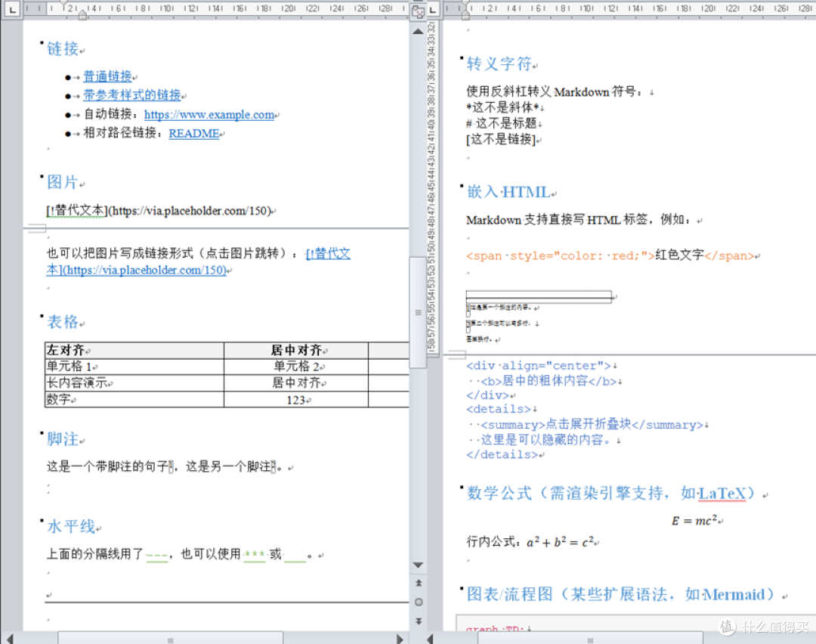This screenshot has width=816, height=644.
Task: Click the 使用反斜杠转义 Markdown 符号 line
Action: [555, 91]
